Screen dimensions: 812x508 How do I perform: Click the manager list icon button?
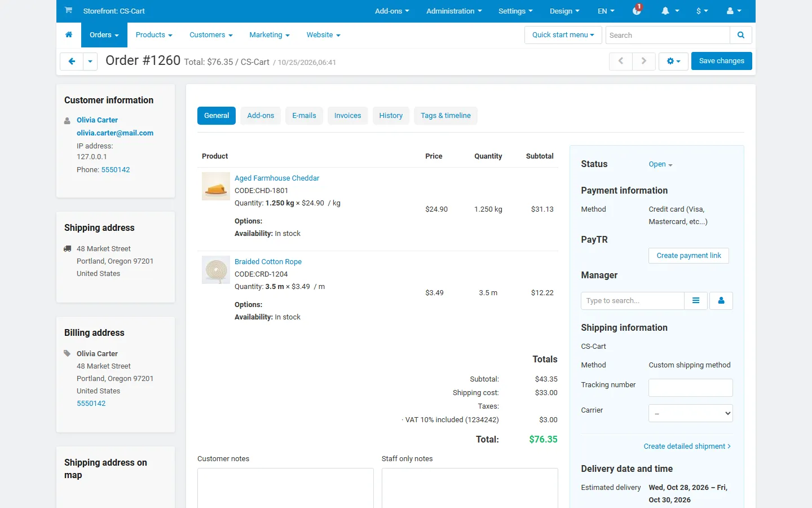click(696, 301)
